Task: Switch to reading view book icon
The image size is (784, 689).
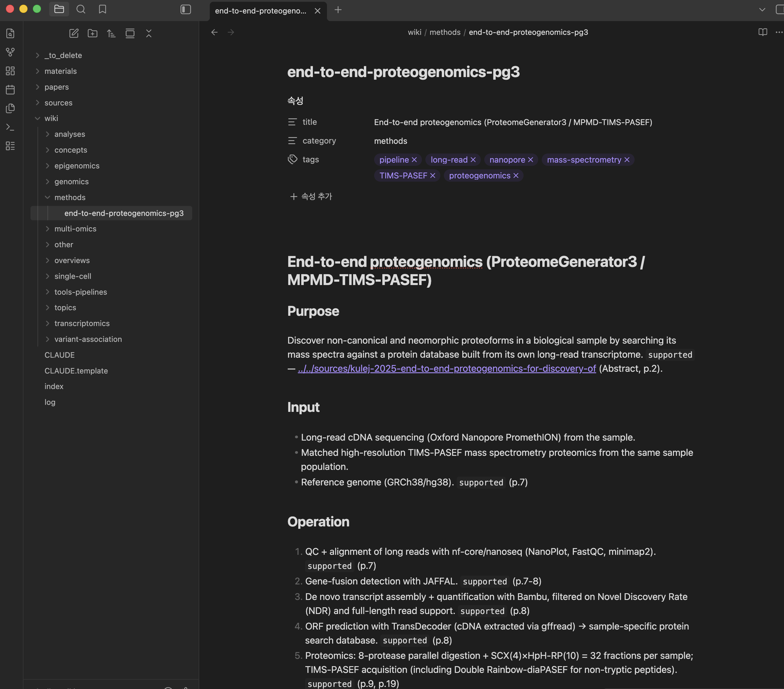Action: 763,32
